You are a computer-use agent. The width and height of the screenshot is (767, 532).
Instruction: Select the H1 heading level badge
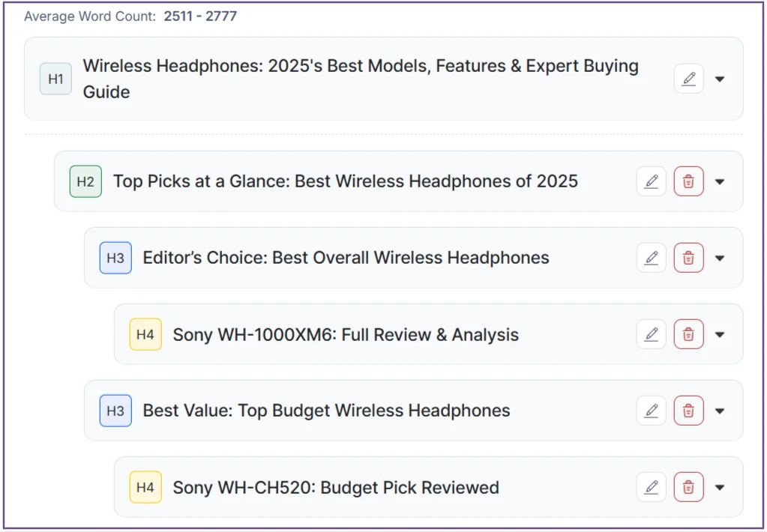[x=55, y=79]
